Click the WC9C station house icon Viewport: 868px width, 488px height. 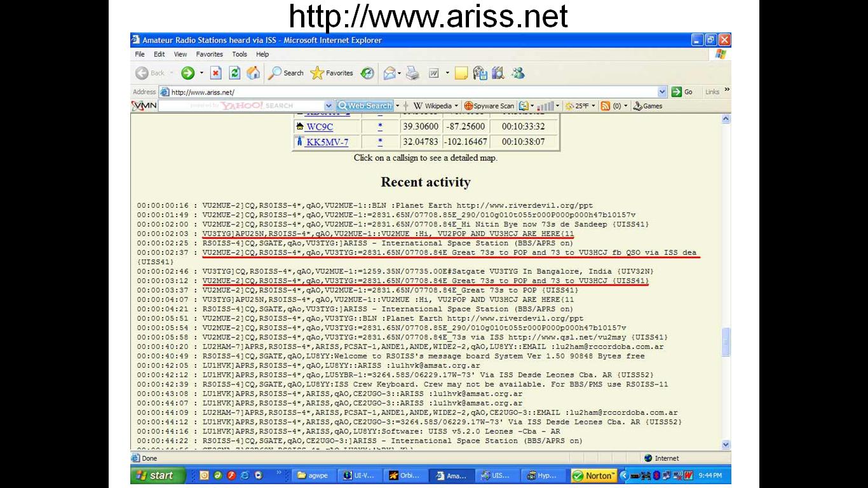click(300, 126)
